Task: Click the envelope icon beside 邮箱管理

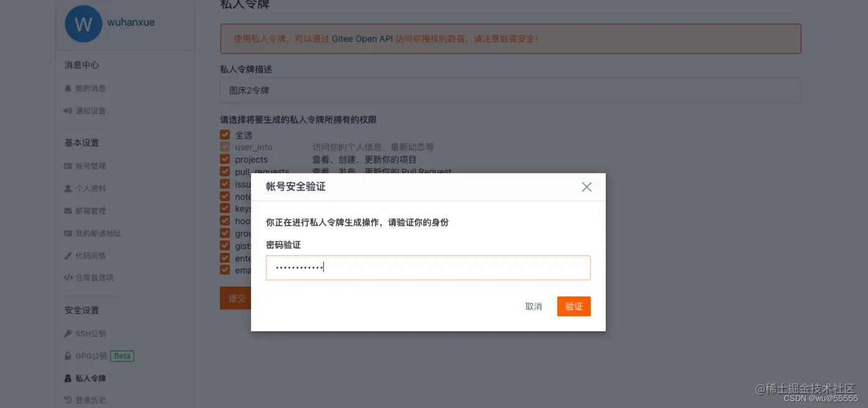Action: 68,211
